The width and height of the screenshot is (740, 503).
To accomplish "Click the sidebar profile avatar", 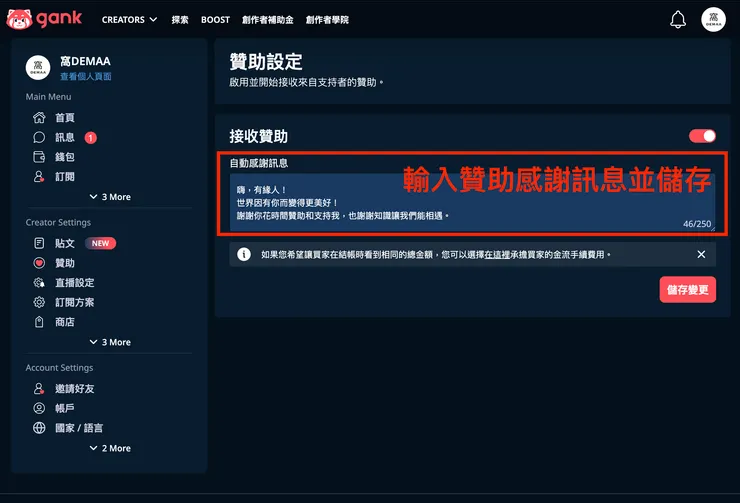I will pyautogui.click(x=38, y=67).
